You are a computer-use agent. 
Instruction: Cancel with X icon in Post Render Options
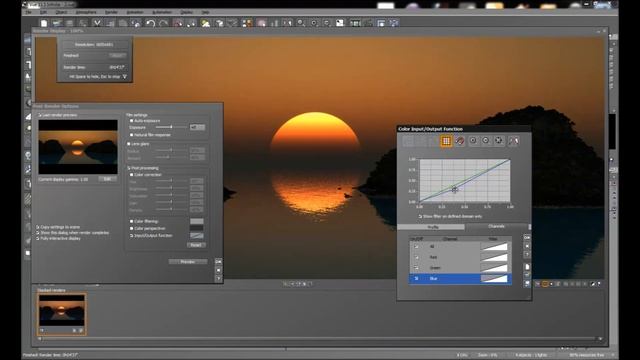coord(218,270)
